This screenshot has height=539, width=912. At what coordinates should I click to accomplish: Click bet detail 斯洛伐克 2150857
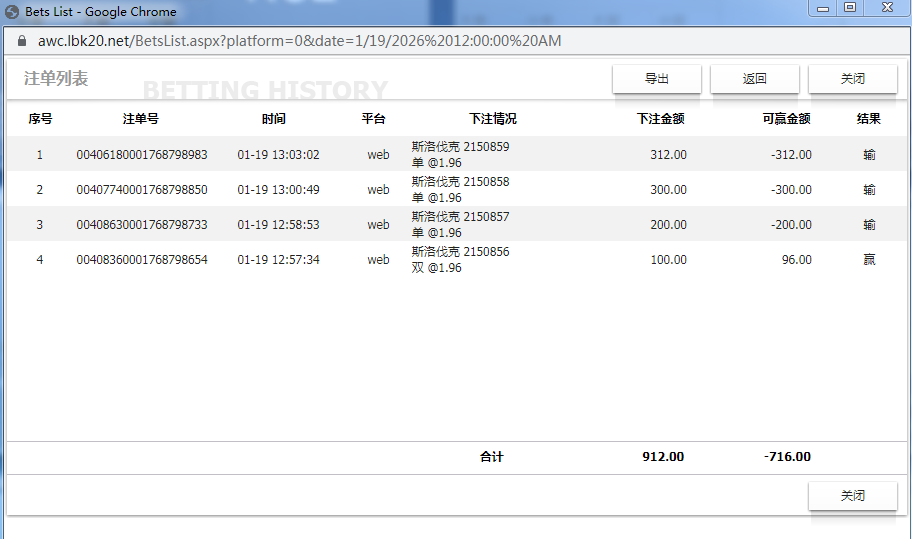[x=460, y=216]
